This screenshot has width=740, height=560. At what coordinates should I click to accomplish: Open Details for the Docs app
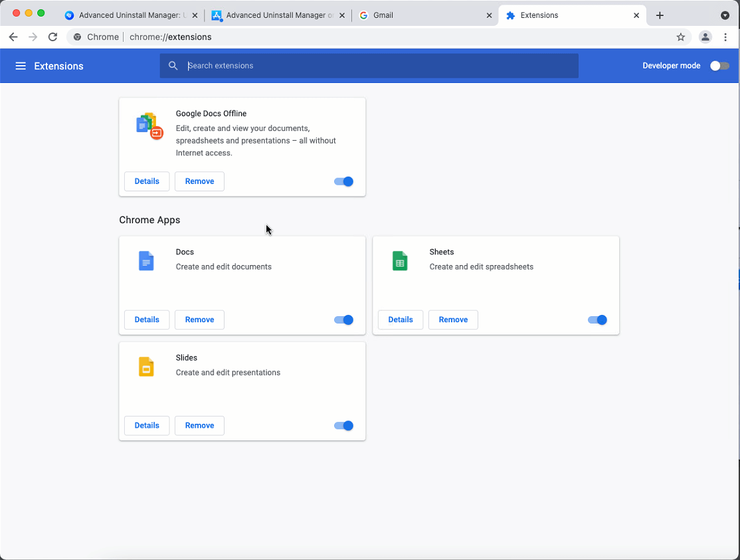147,320
